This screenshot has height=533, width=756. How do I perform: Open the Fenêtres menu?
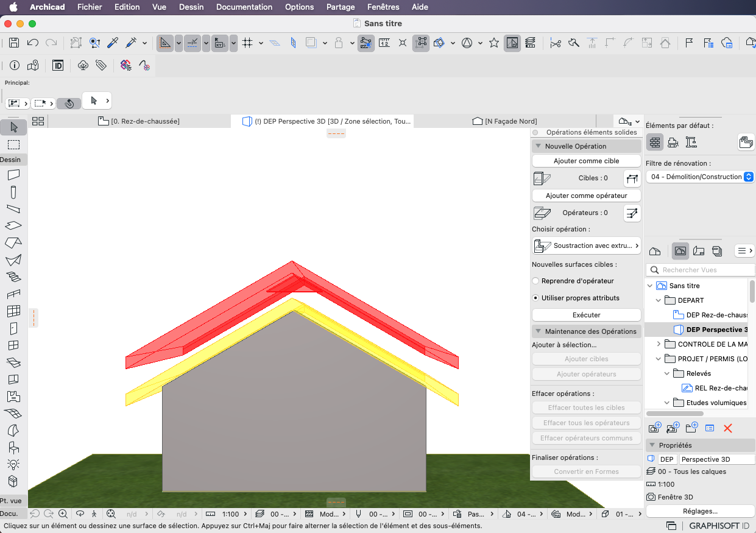coord(383,7)
